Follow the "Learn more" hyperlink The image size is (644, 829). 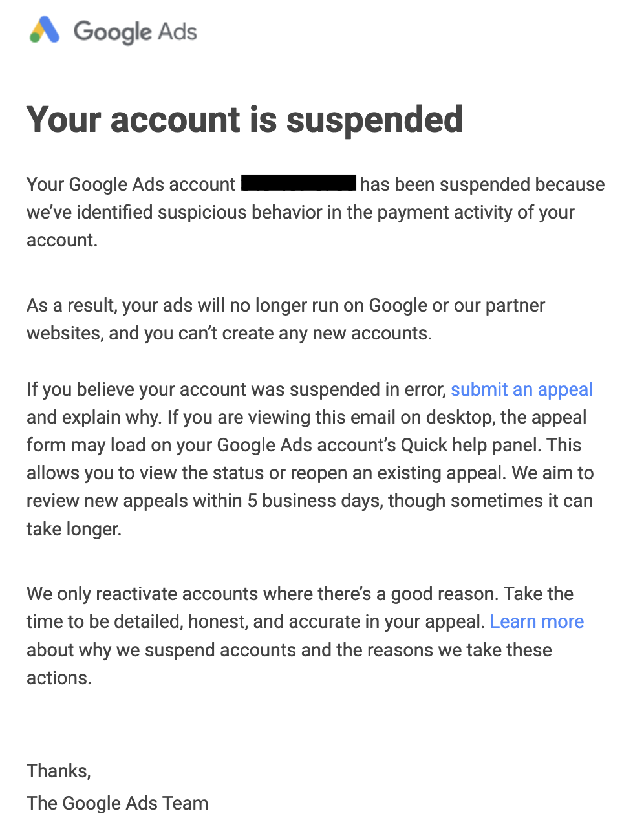click(x=537, y=621)
